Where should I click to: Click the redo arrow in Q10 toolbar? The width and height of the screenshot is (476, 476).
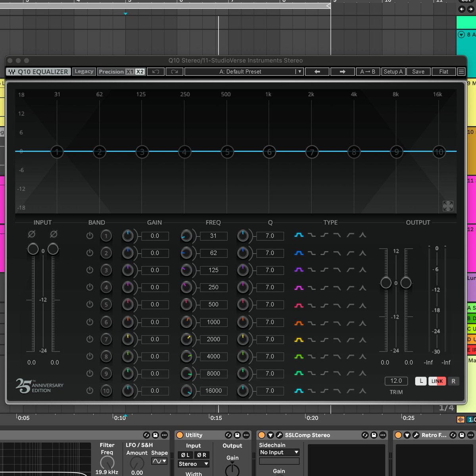pyautogui.click(x=175, y=72)
